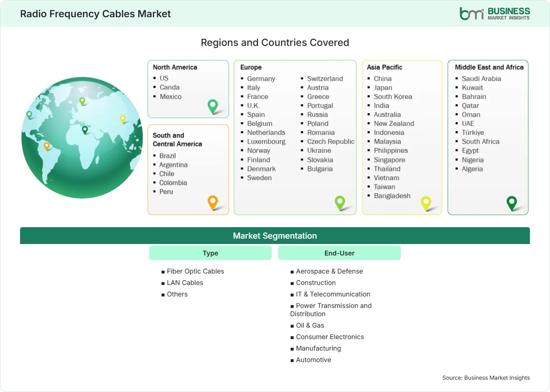Click the yellow map pin on the globe
Viewport: 550px width, 392px height.
click(x=123, y=119)
